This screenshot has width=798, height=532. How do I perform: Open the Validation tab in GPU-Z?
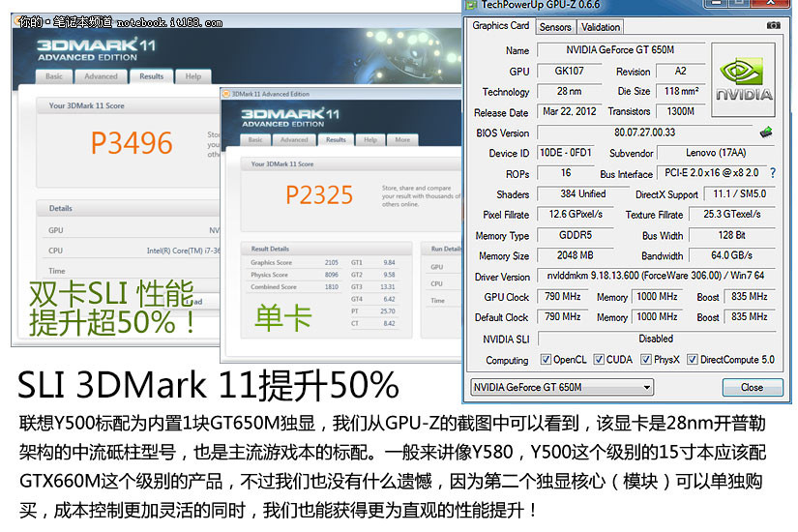pyautogui.click(x=601, y=27)
